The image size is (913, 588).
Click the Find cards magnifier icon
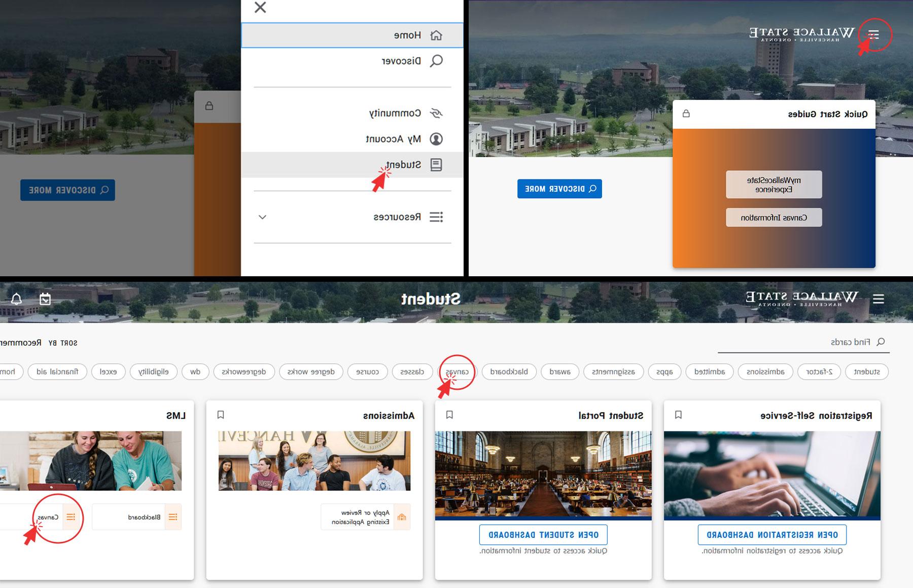881,342
